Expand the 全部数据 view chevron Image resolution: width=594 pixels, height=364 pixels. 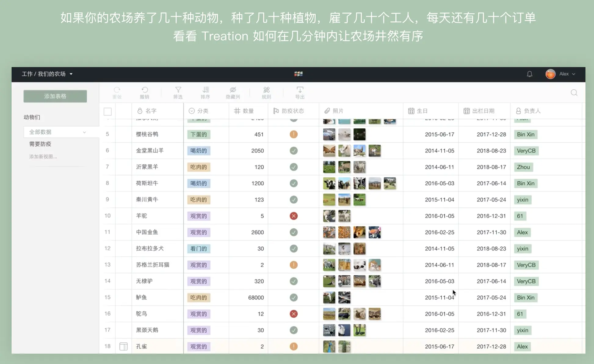[x=85, y=132]
